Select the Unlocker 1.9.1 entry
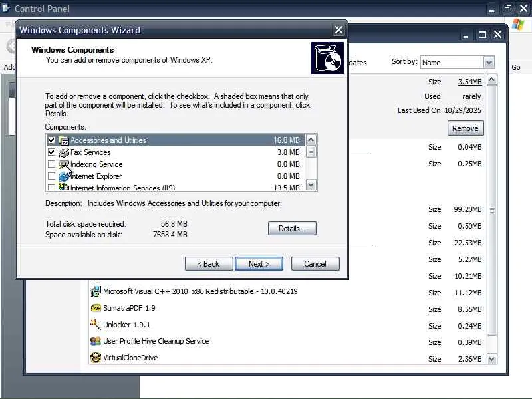 [x=287, y=325]
